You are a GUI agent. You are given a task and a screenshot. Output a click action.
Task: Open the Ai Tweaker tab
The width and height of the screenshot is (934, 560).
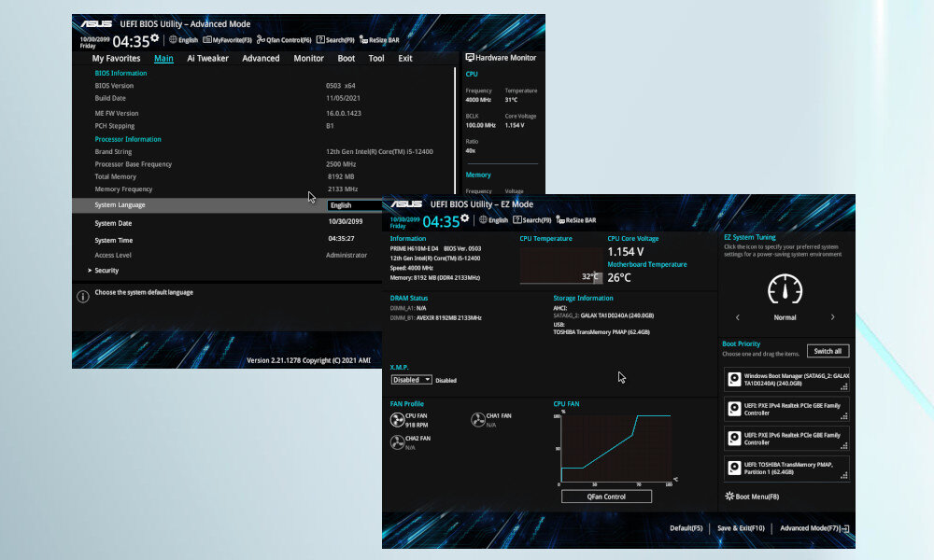click(x=208, y=58)
